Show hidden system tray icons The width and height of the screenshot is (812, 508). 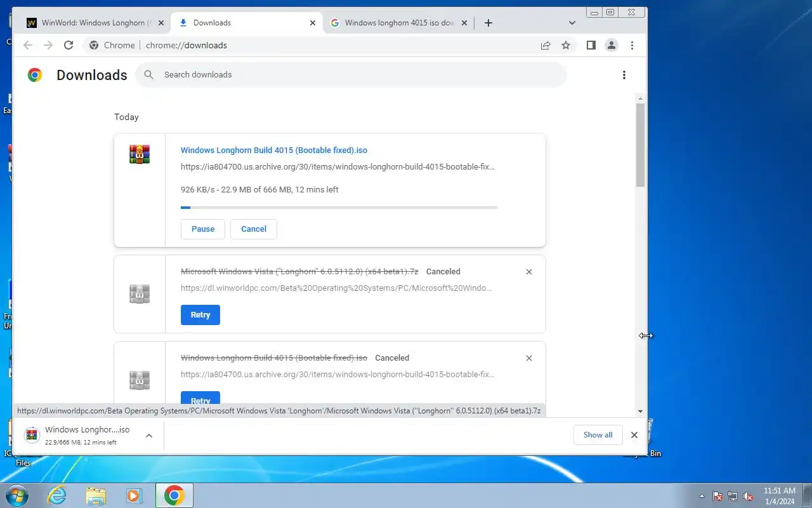tap(702, 496)
